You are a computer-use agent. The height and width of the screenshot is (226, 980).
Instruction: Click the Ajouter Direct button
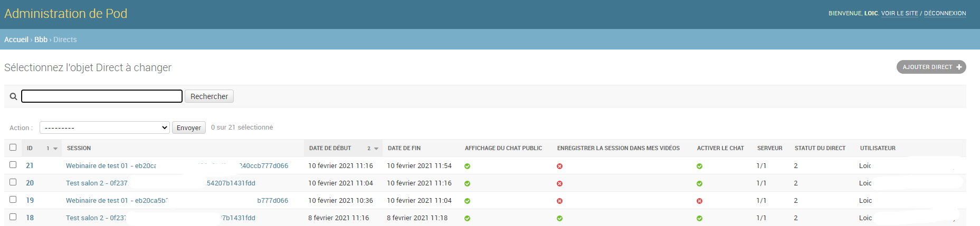click(x=931, y=67)
